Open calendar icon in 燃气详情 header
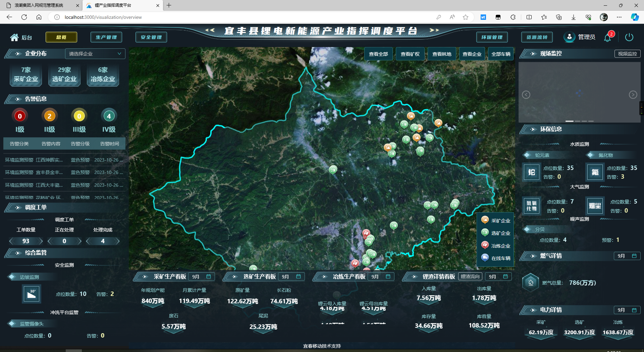 tap(634, 256)
